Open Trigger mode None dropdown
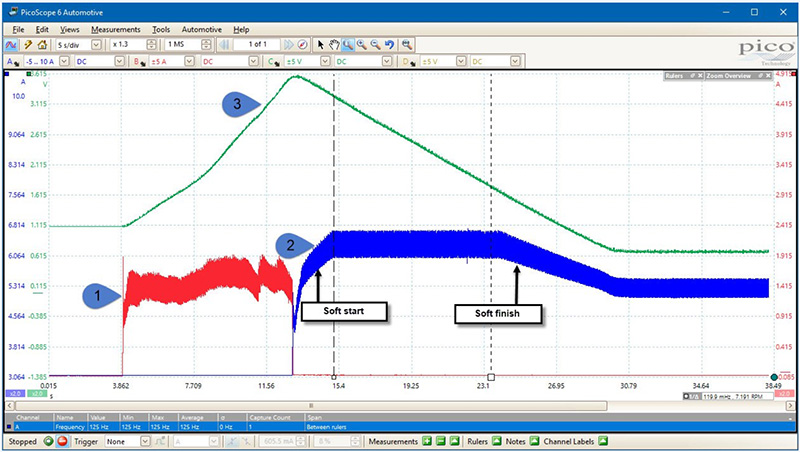Image resolution: width=800 pixels, height=452 pixels. [128, 441]
